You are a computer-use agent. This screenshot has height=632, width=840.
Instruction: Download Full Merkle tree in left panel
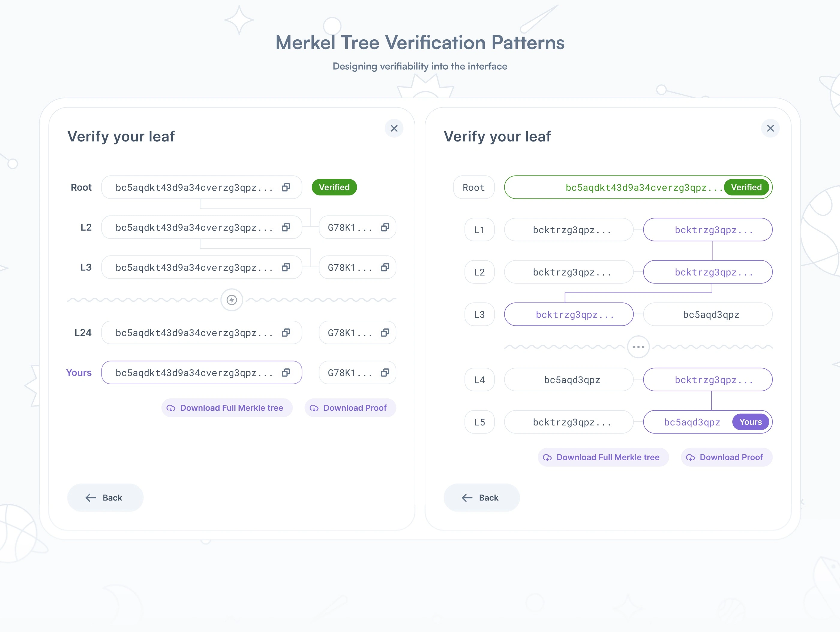(227, 408)
